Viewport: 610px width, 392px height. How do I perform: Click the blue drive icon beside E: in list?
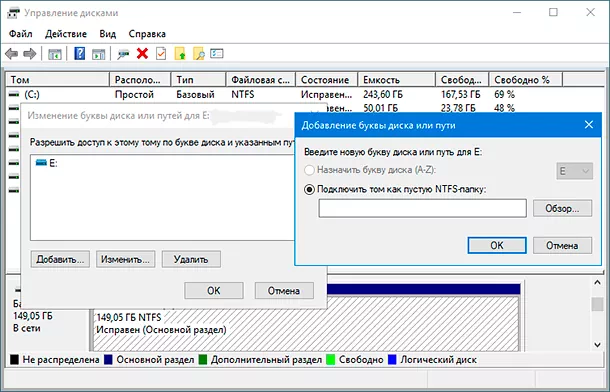pos(41,163)
